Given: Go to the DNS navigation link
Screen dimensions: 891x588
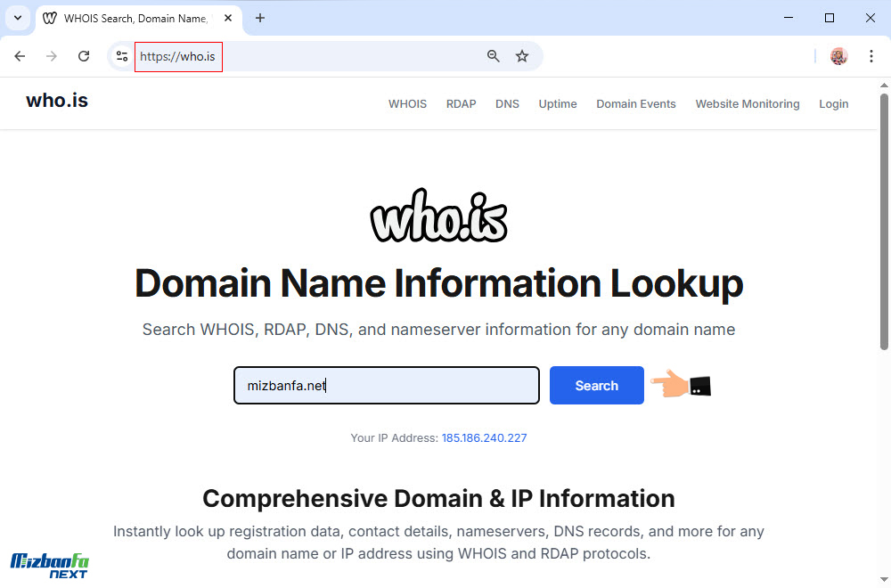Looking at the screenshot, I should 507,104.
